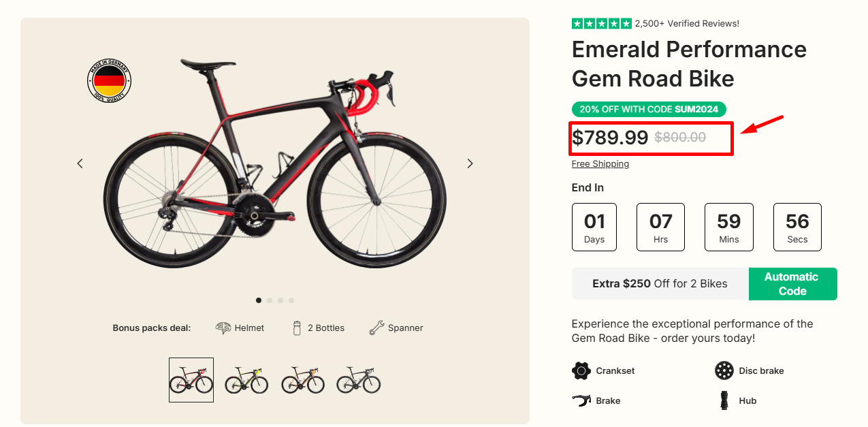The width and height of the screenshot is (868, 427).
Task: Select the second carousel pagination dot
Action: point(270,300)
